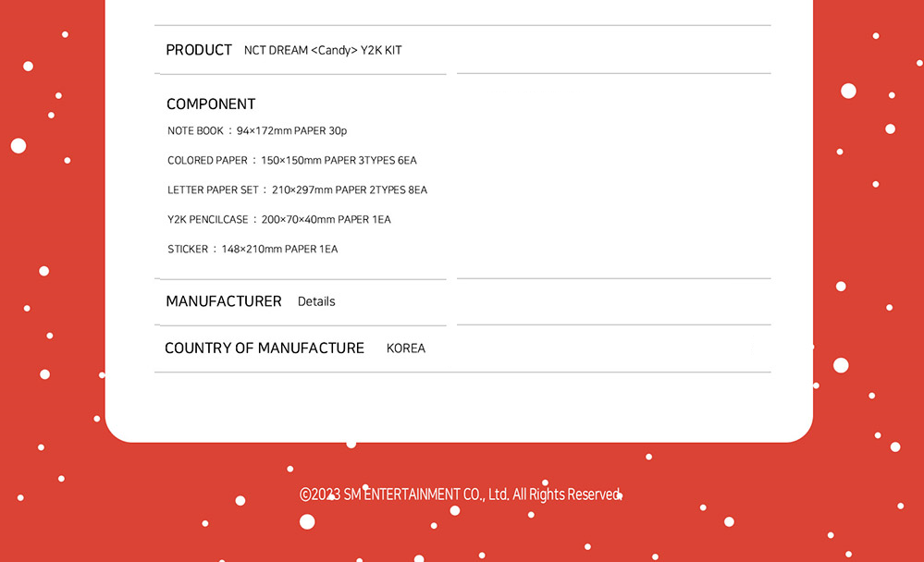The image size is (924, 562).
Task: Click the PRODUCT row label
Action: pyautogui.click(x=199, y=50)
